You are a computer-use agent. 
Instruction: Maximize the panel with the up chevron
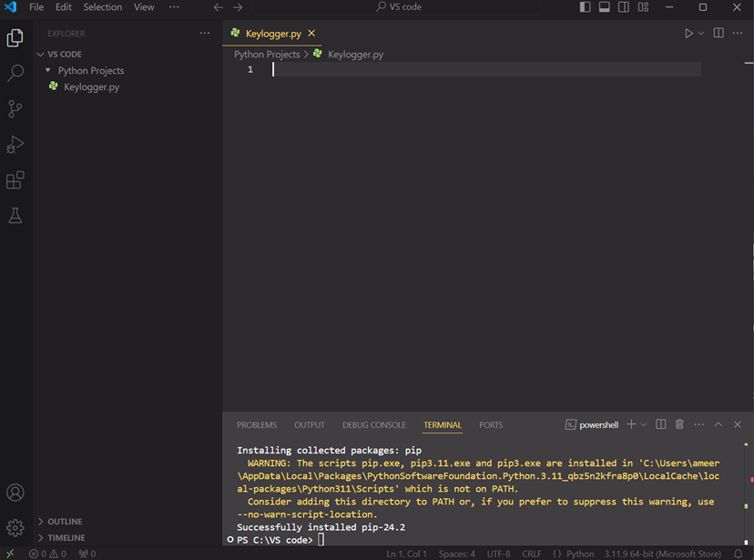(x=718, y=424)
